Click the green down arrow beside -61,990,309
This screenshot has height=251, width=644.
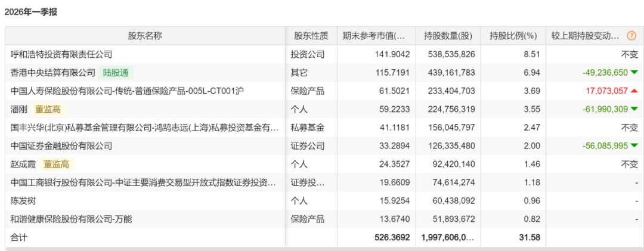(634, 109)
